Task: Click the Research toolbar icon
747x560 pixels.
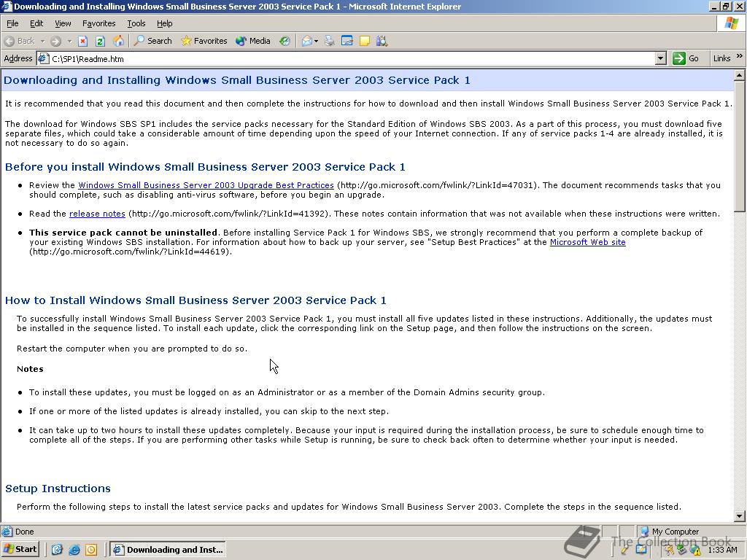Action: [382, 41]
